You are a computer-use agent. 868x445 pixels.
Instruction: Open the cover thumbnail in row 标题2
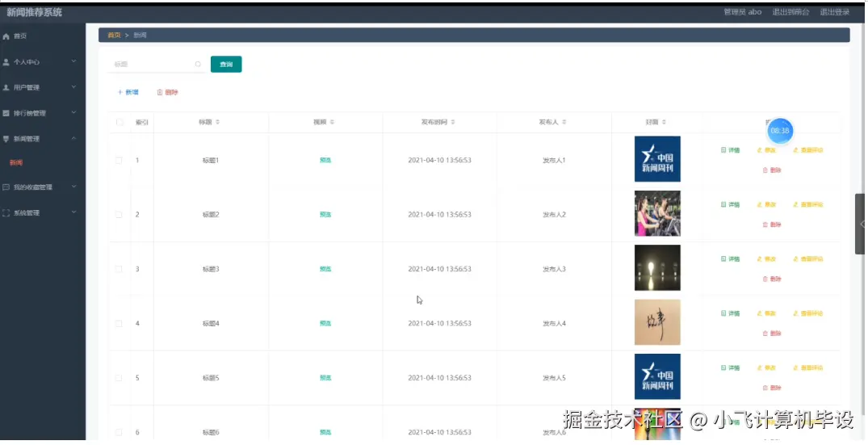pyautogui.click(x=657, y=214)
